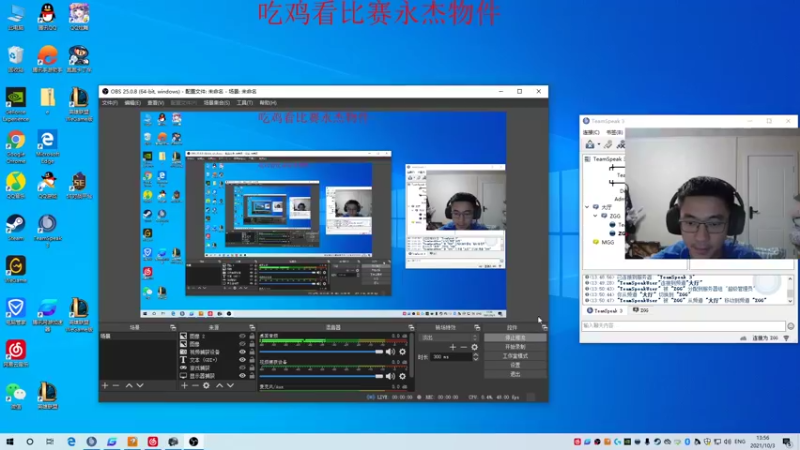Pop out the OBS sources dock

[252, 327]
